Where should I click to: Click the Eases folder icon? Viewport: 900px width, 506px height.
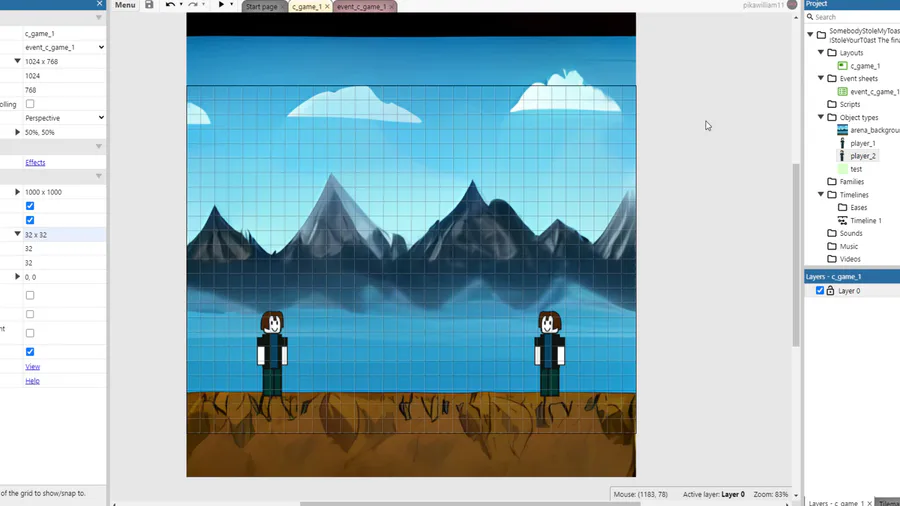843,208
